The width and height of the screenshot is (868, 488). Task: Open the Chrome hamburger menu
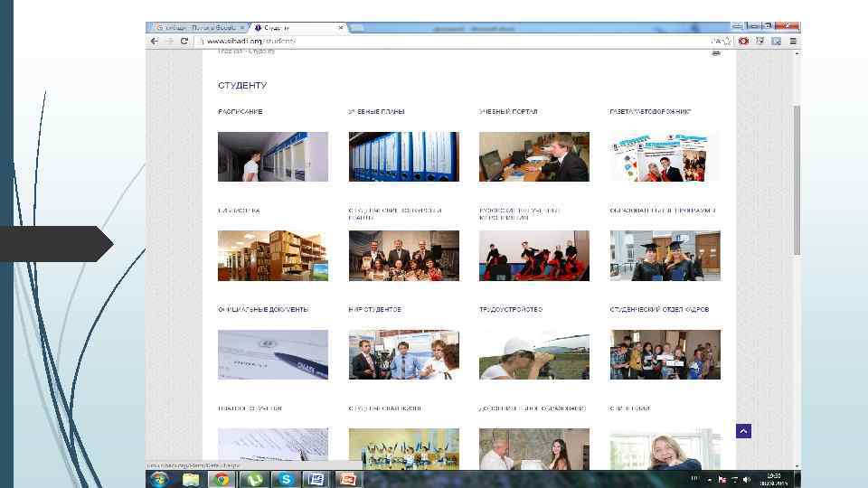click(793, 41)
